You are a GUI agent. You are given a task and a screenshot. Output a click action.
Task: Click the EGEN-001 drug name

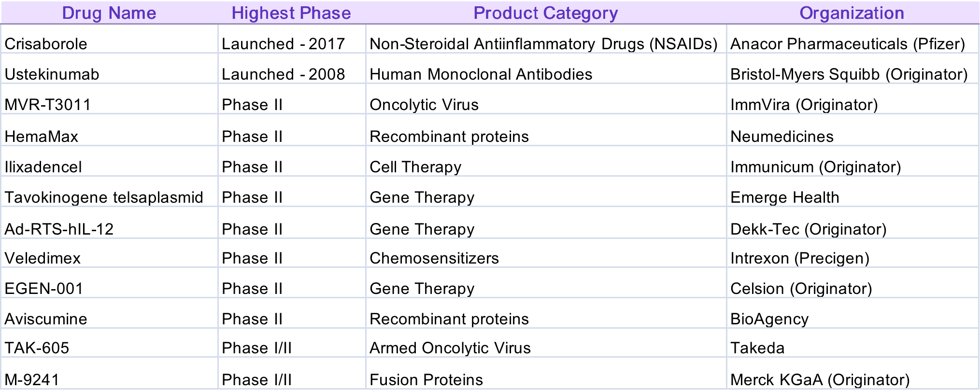tap(44, 289)
